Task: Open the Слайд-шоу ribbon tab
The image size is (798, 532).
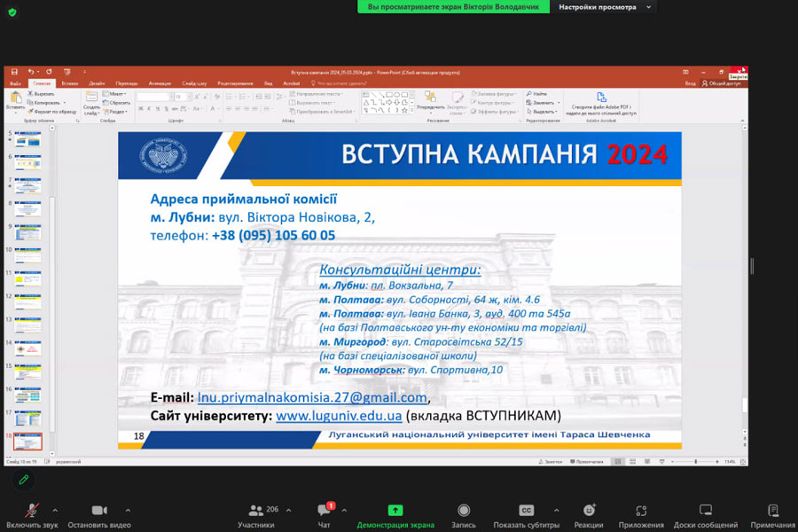Action: pyautogui.click(x=194, y=83)
